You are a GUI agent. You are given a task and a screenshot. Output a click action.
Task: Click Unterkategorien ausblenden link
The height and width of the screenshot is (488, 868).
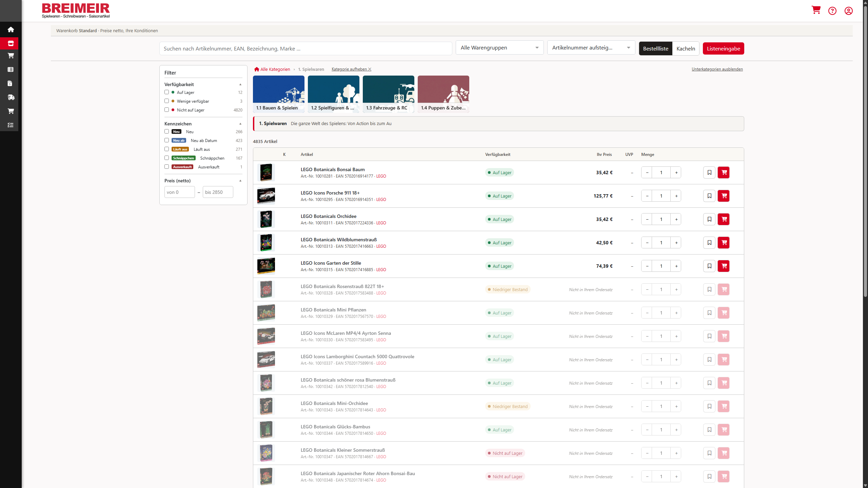(717, 69)
